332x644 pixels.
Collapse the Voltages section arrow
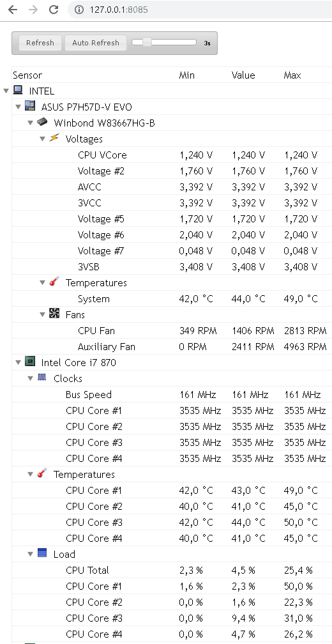tap(43, 139)
